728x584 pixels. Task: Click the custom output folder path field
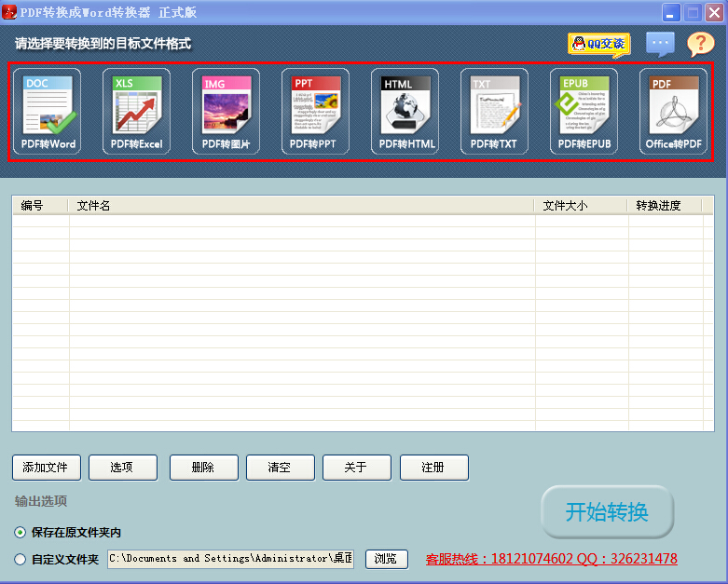pyautogui.click(x=230, y=559)
